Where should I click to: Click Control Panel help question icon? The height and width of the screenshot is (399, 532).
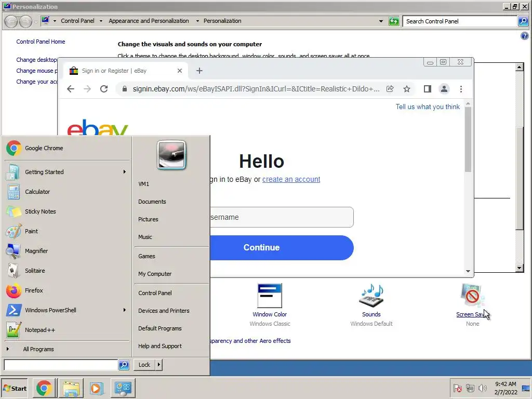(x=525, y=36)
